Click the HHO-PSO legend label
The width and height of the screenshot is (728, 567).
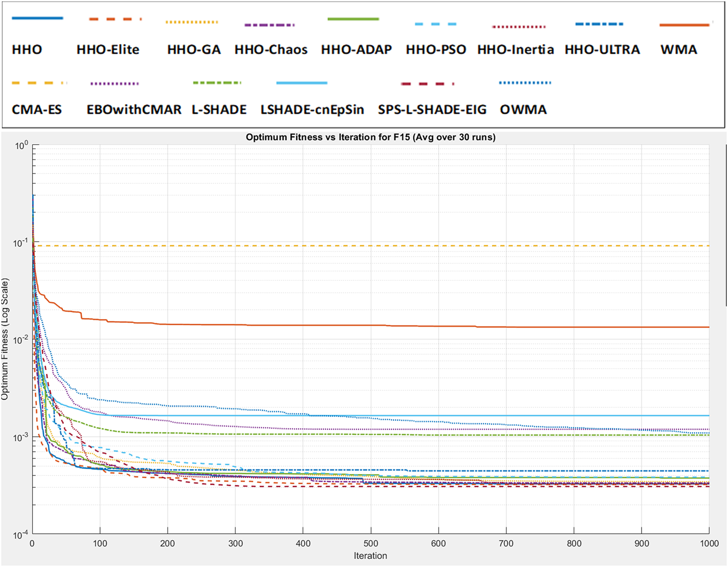[x=435, y=50]
